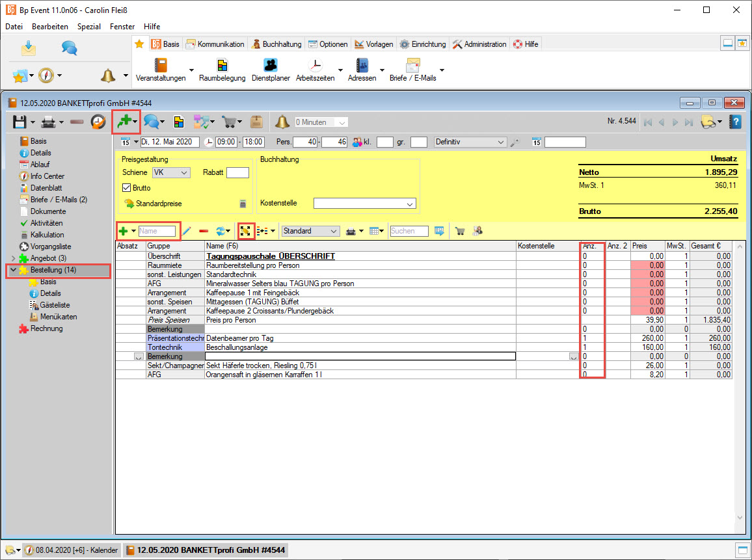Switch to the Buchhaltung tab
Screen dimensions: 752x560
coord(276,44)
